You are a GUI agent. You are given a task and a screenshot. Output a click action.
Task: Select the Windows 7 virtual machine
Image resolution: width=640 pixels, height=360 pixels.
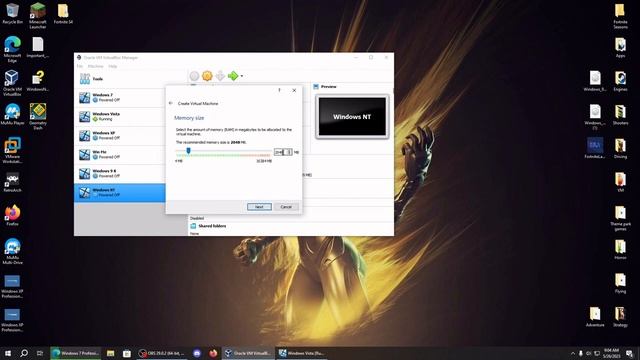120,98
